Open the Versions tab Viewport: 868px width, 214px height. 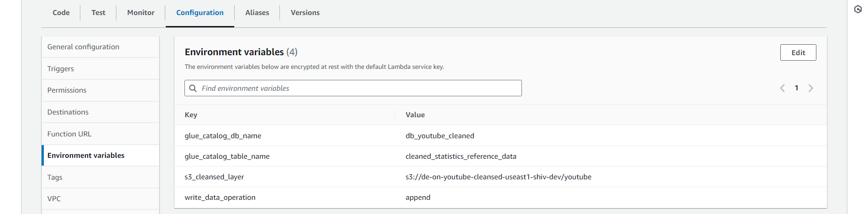305,13
